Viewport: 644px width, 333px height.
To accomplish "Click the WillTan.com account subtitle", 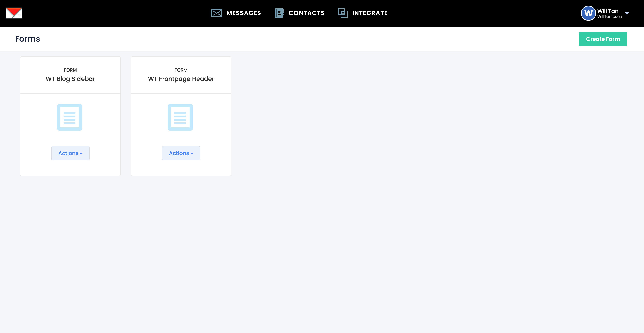I will click(609, 17).
